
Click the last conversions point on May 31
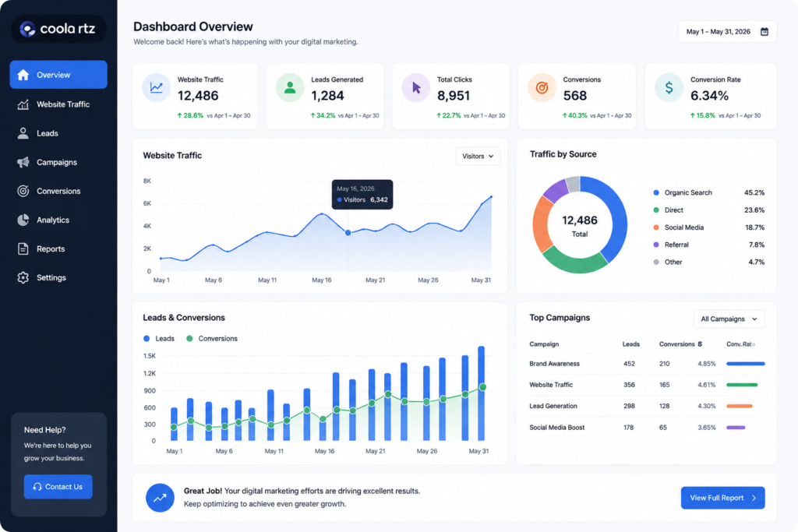click(x=483, y=388)
